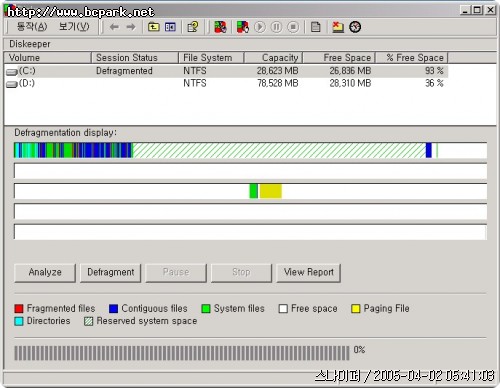The image size is (500, 388).
Task: Click the yellow folder with red X icon
Action: tap(338, 27)
